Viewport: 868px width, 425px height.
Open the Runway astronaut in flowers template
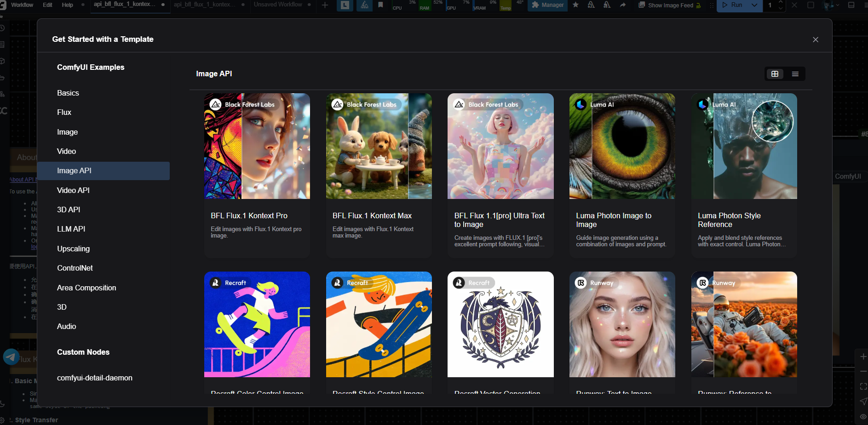click(744, 324)
